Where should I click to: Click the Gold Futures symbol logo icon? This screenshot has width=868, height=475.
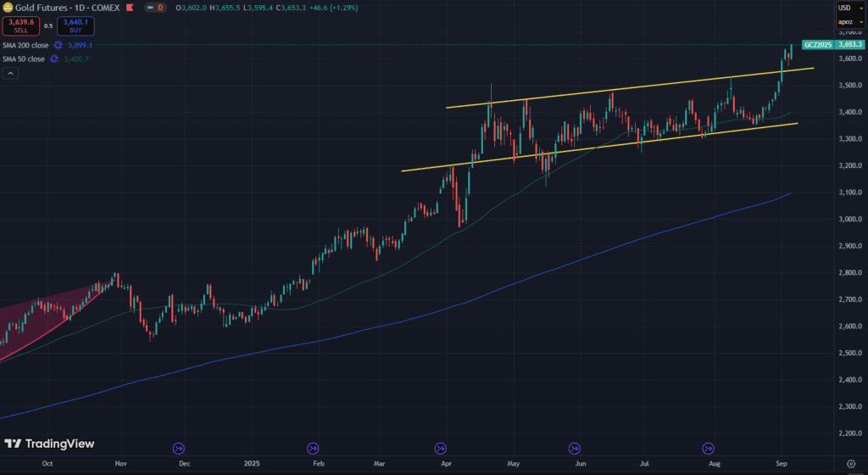[8, 7]
